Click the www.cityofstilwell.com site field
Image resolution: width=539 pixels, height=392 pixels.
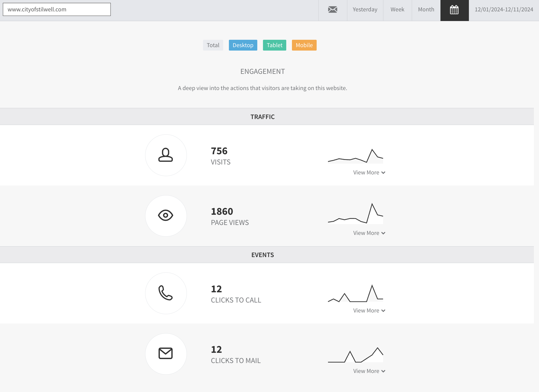tap(57, 9)
